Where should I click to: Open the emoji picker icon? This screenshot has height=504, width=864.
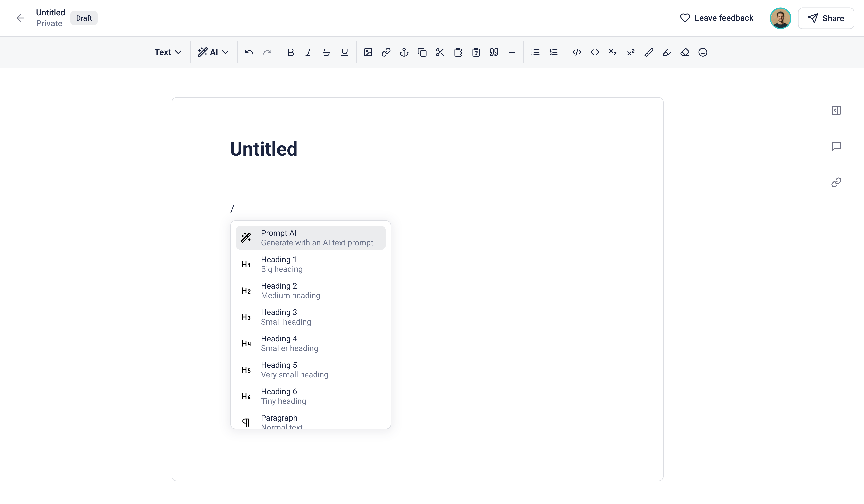[x=703, y=52]
